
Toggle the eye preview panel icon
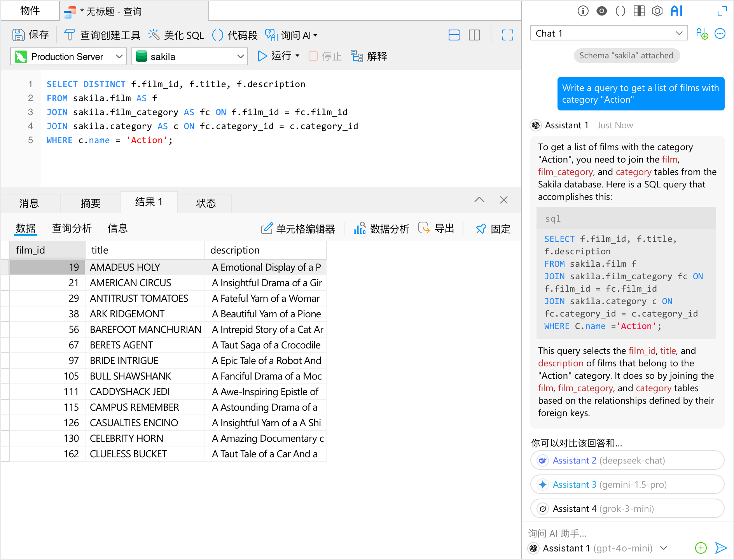click(601, 11)
